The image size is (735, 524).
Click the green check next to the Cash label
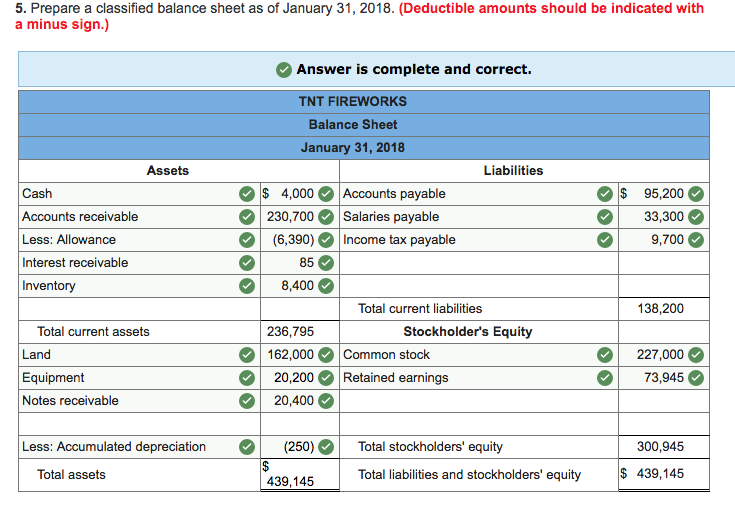[x=247, y=194]
